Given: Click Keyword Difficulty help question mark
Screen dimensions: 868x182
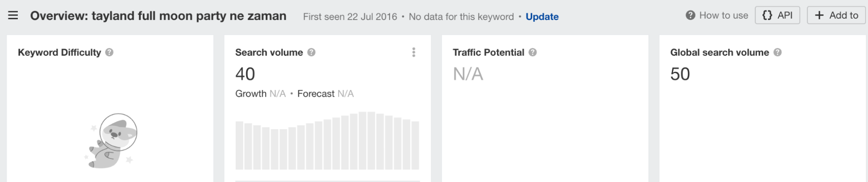Looking at the screenshot, I should pyautogui.click(x=109, y=52).
